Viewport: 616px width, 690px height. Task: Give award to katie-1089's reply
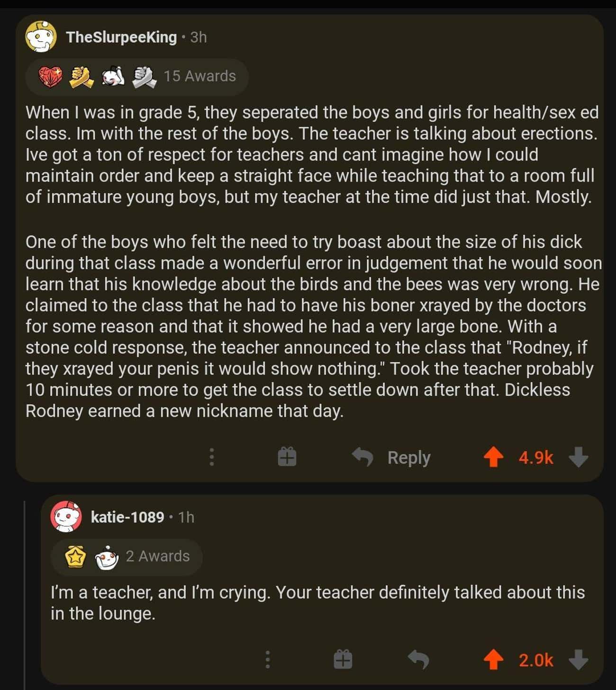[343, 659]
